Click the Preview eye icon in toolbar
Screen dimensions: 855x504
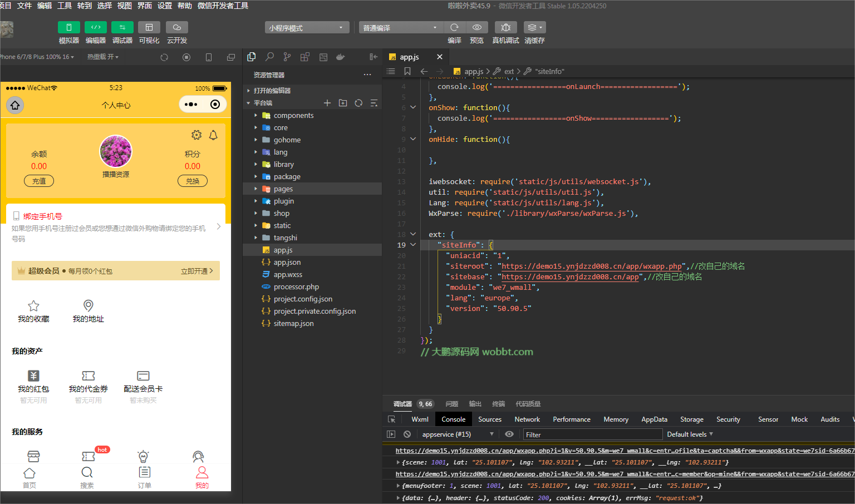click(477, 27)
